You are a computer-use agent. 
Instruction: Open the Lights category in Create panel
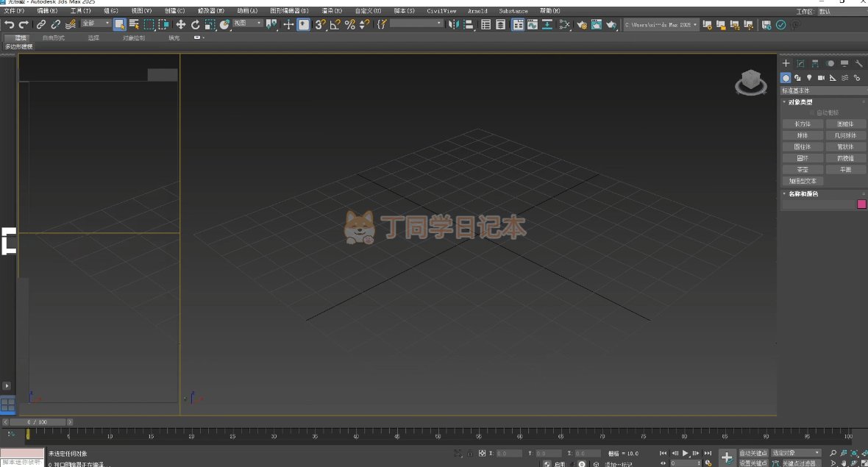click(x=809, y=78)
